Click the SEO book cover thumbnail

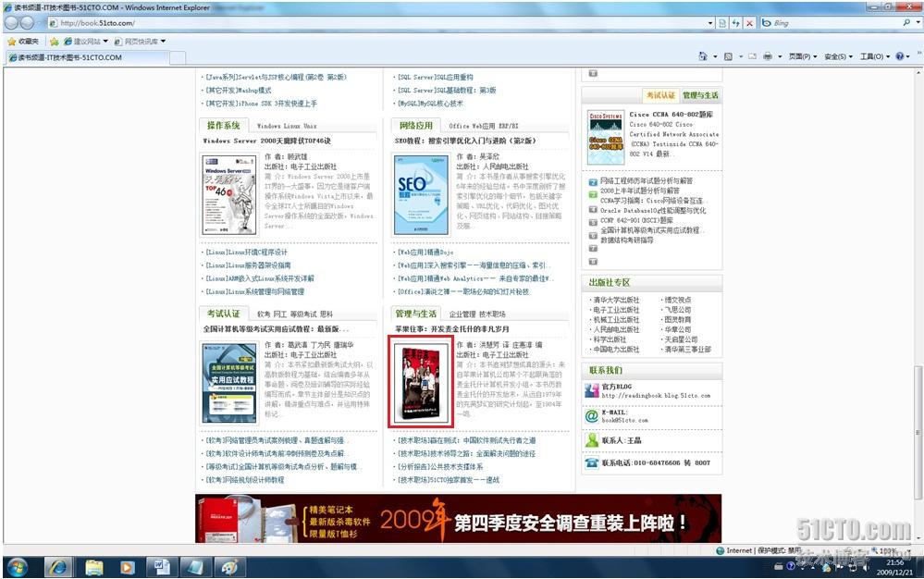pyautogui.click(x=421, y=195)
